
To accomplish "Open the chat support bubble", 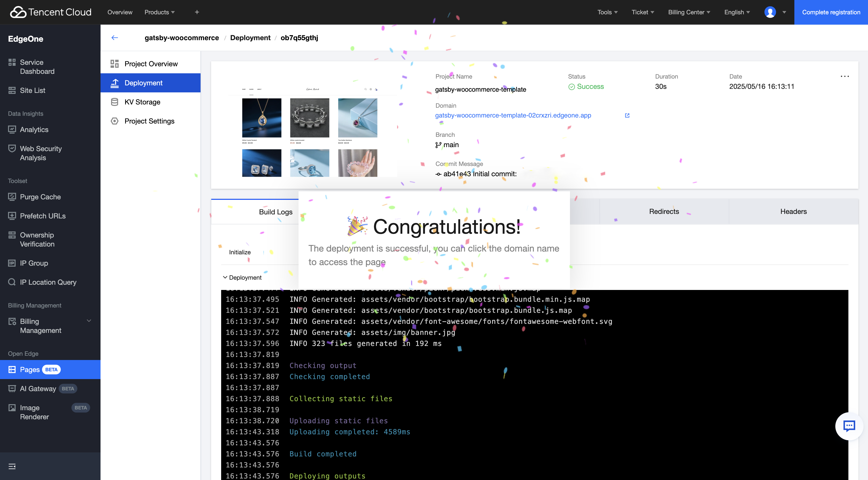I will pyautogui.click(x=849, y=426).
